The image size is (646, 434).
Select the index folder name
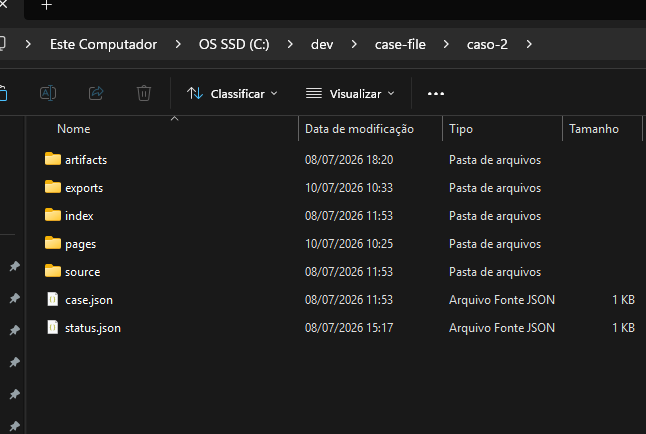click(x=79, y=216)
